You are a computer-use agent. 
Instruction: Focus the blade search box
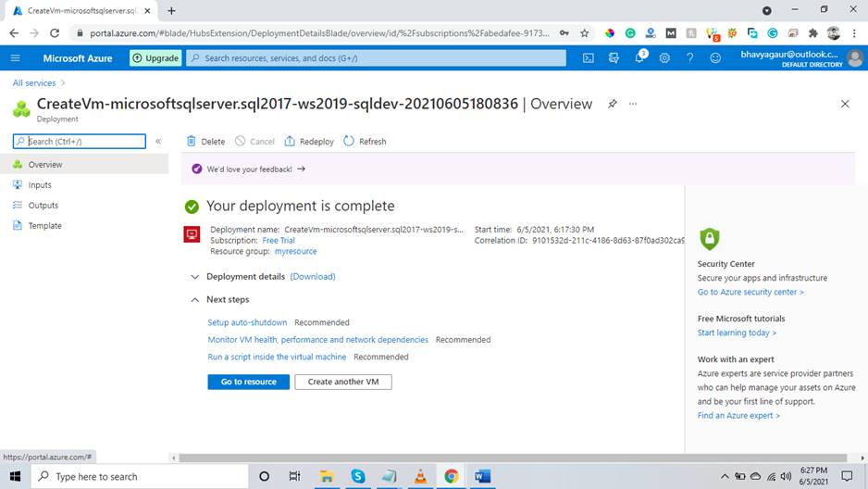80,141
